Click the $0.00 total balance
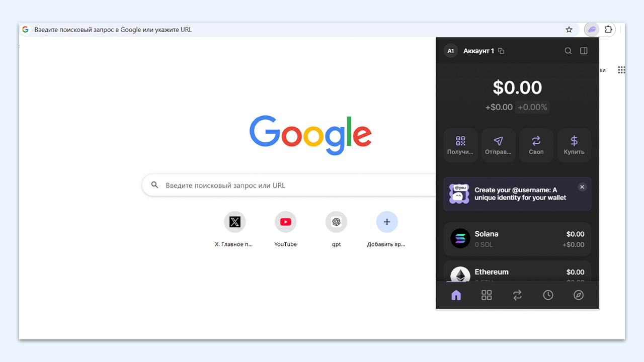The image size is (644, 362). pos(517,87)
